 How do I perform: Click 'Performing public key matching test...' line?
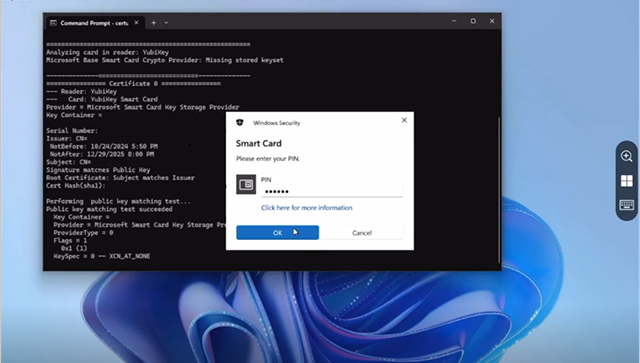[118, 201]
